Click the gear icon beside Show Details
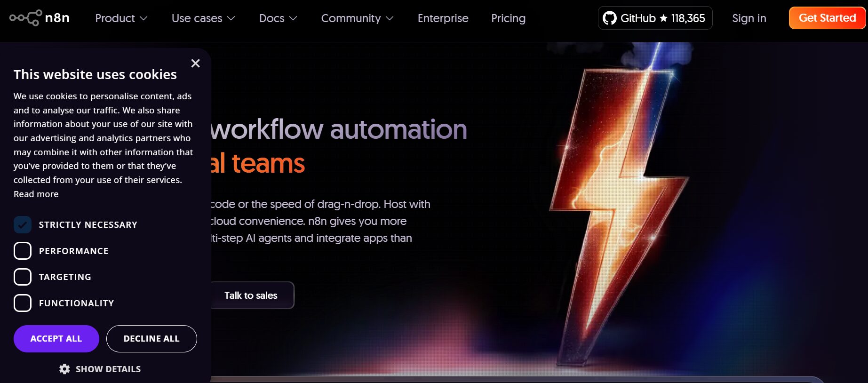The image size is (868, 383). pyautogui.click(x=64, y=369)
